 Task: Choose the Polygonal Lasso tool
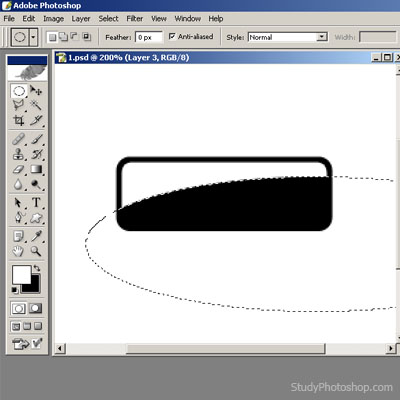(x=19, y=105)
